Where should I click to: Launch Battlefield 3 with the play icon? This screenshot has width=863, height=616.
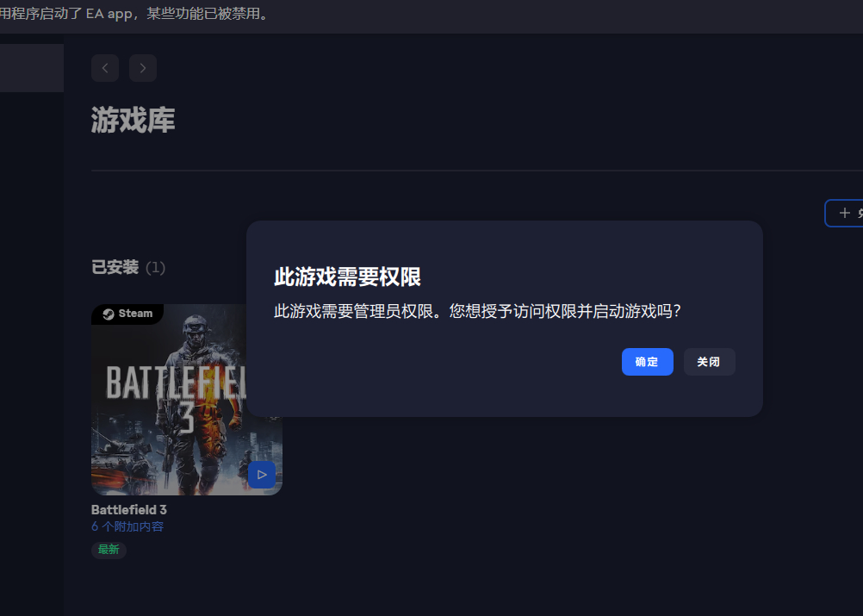262,475
